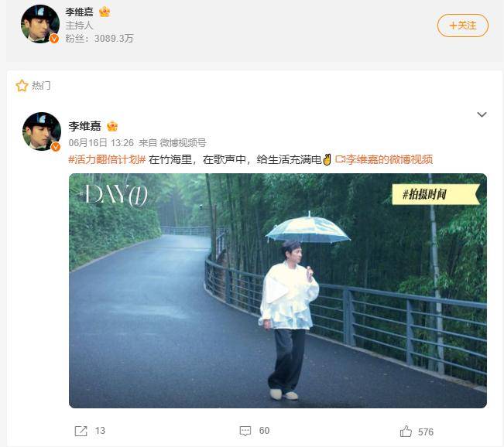Play the bamboo forest video thumbnail

[278, 291]
